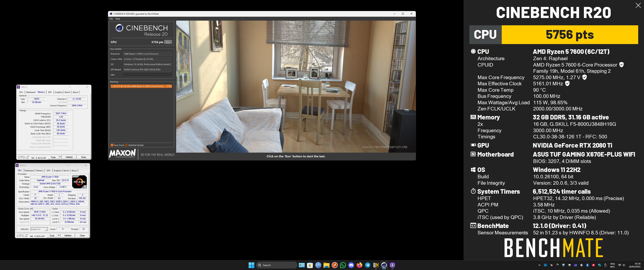Switch to SPD tab in upper CPU-Z window
The image size is (644, 270).
[x=50, y=92]
